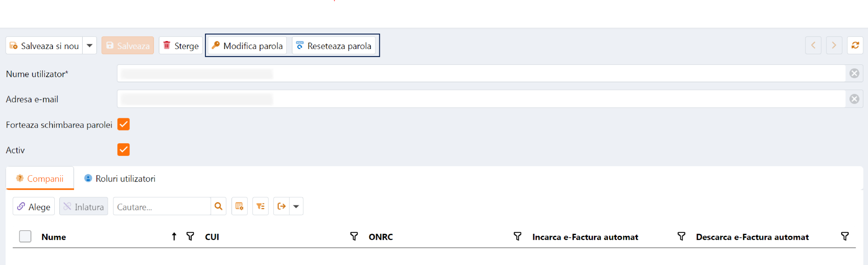Clear the Nume utilizator field
This screenshot has height=265, width=868.
point(854,74)
